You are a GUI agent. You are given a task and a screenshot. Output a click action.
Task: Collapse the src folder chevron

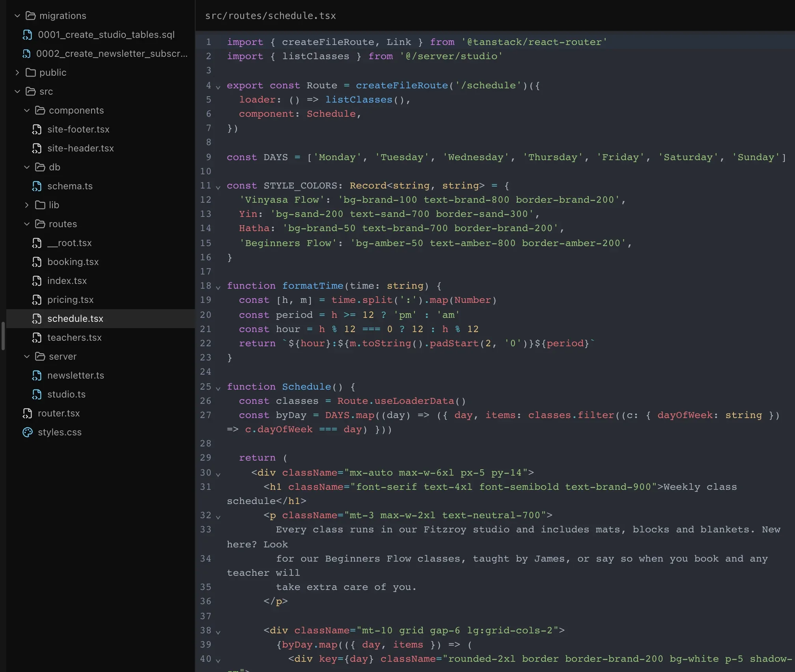[17, 91]
